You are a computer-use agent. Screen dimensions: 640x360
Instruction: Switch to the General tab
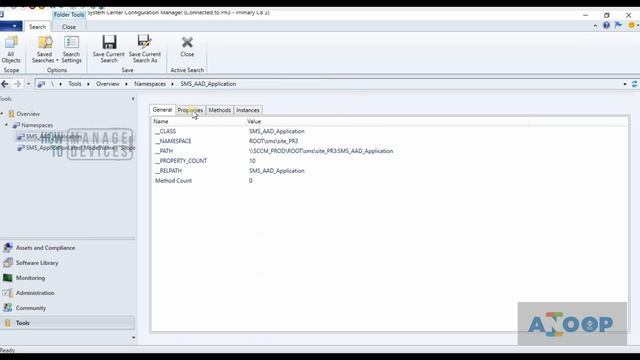pos(162,110)
